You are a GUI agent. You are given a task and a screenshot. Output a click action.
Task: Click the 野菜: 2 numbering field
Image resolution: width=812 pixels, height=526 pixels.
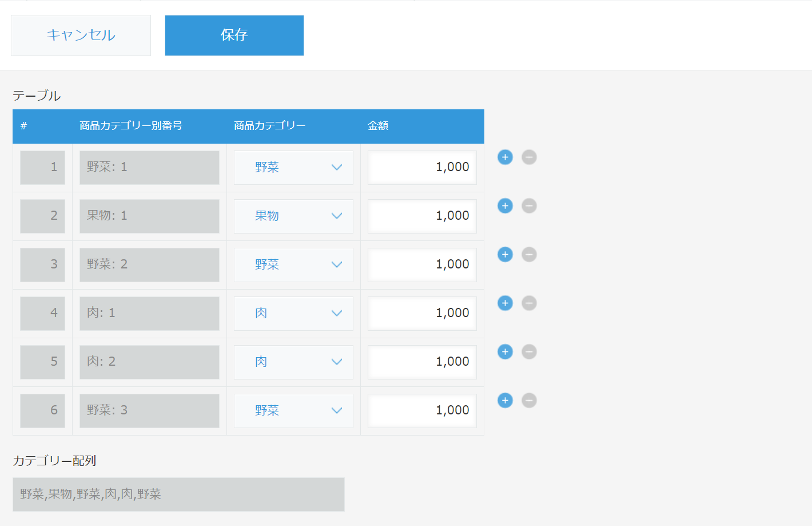click(x=149, y=265)
